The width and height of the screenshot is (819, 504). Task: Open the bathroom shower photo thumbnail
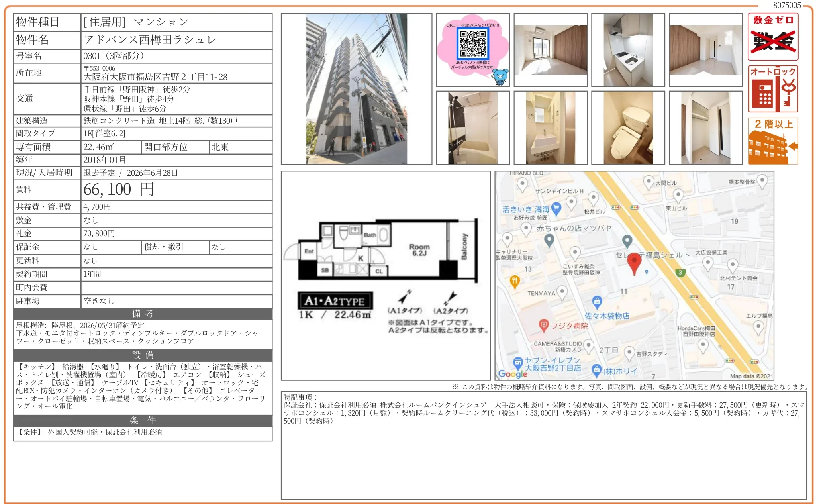click(472, 127)
